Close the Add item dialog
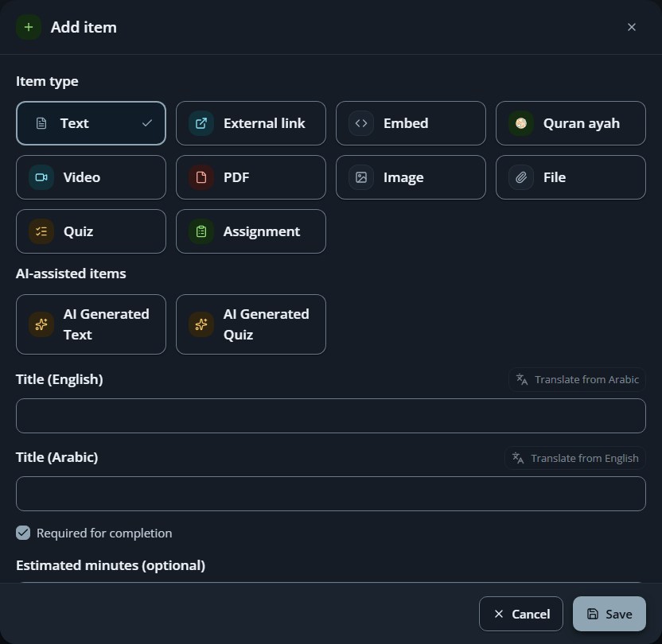This screenshot has height=644, width=662. (x=632, y=27)
